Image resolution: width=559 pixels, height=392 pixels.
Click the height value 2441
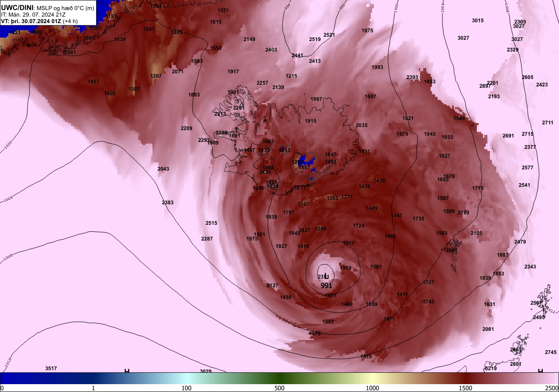point(297,55)
